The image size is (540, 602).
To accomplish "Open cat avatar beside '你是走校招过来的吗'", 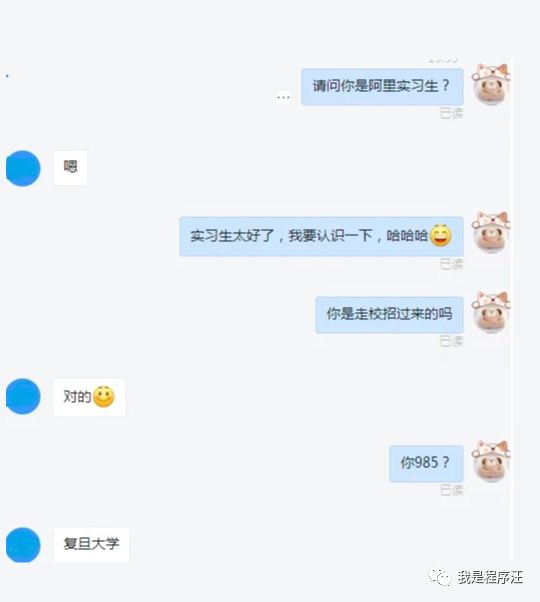I will 491,312.
